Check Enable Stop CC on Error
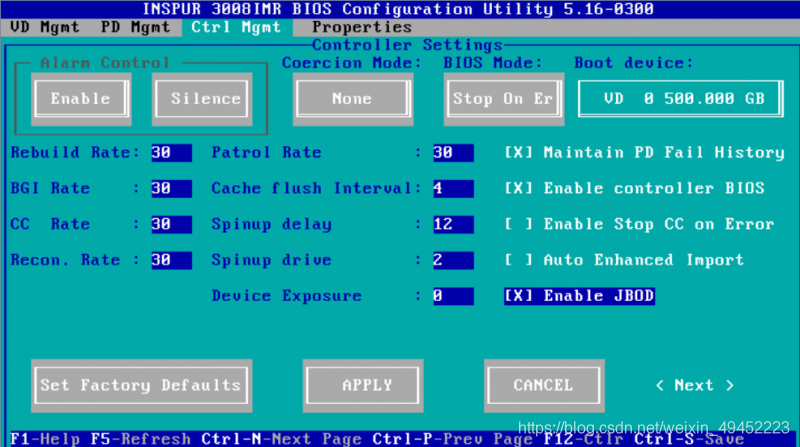 click(x=639, y=224)
